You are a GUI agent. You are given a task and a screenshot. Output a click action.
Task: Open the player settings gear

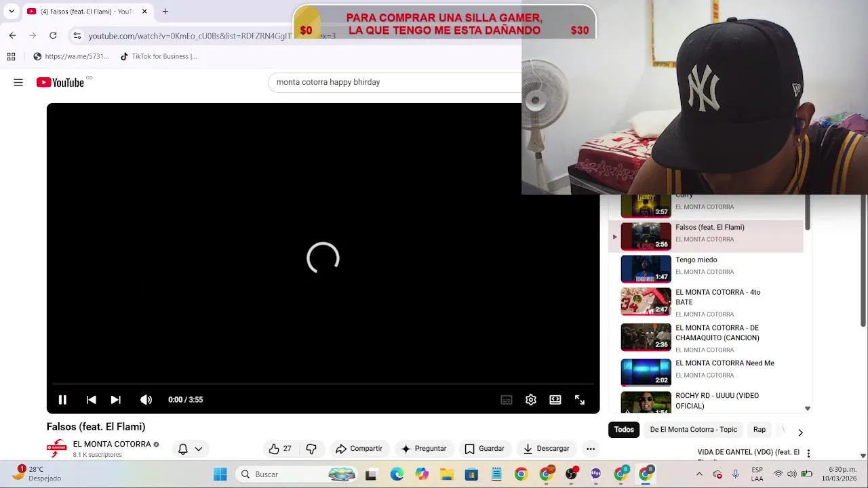(x=531, y=400)
